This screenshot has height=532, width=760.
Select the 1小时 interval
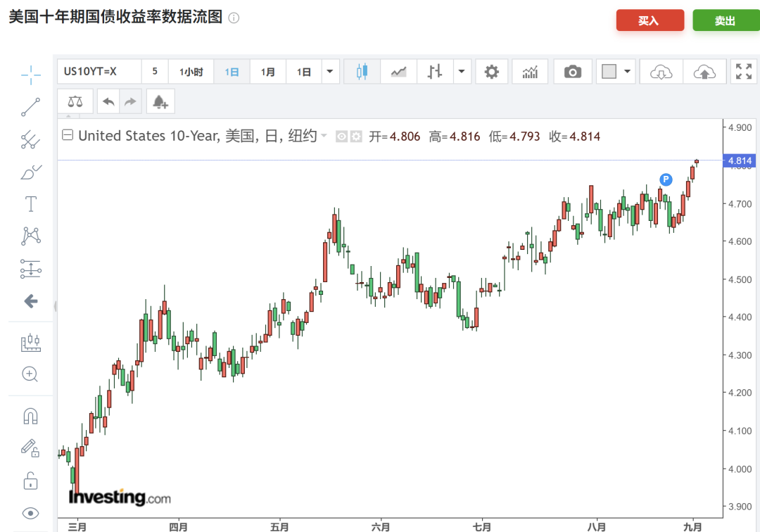tap(191, 72)
